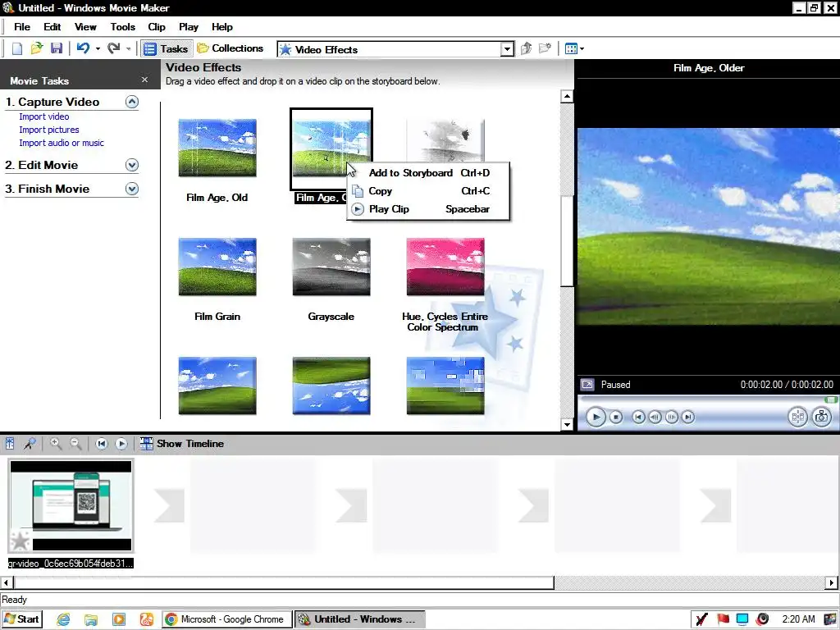Choose Add to Storyboard in context menu

click(428, 173)
